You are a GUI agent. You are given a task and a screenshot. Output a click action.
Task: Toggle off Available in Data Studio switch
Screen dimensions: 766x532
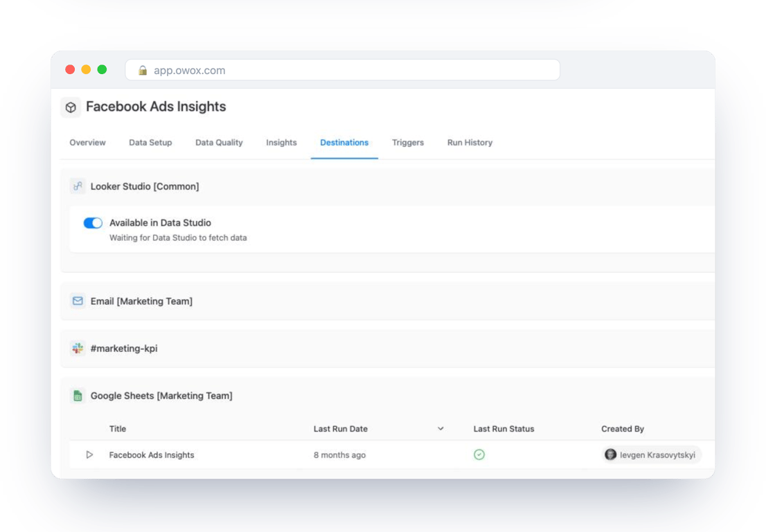tap(93, 223)
